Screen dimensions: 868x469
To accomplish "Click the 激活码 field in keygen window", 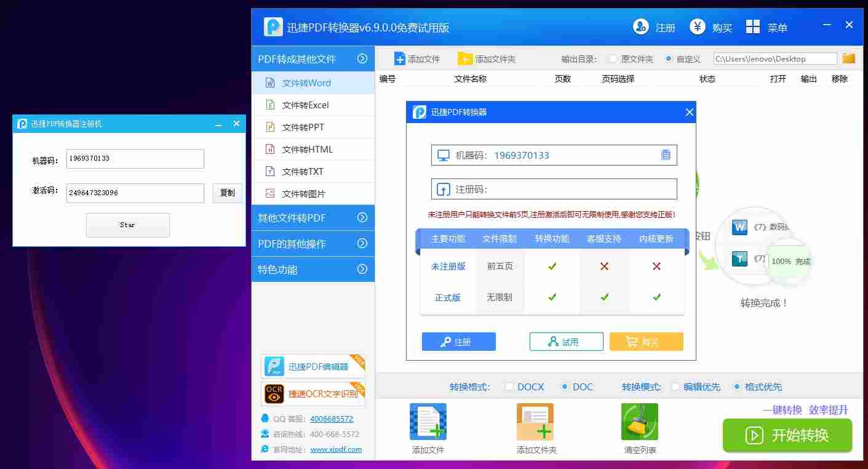I will click(135, 193).
